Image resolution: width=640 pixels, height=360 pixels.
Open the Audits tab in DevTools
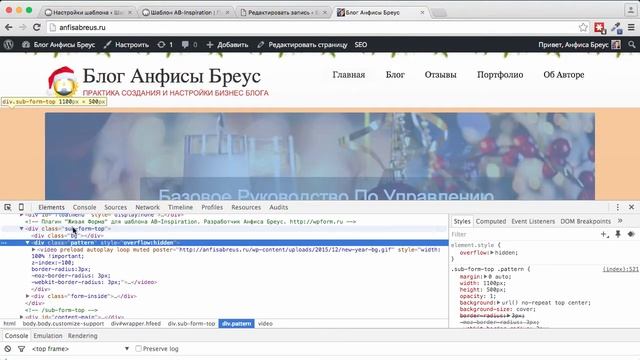[x=279, y=207]
